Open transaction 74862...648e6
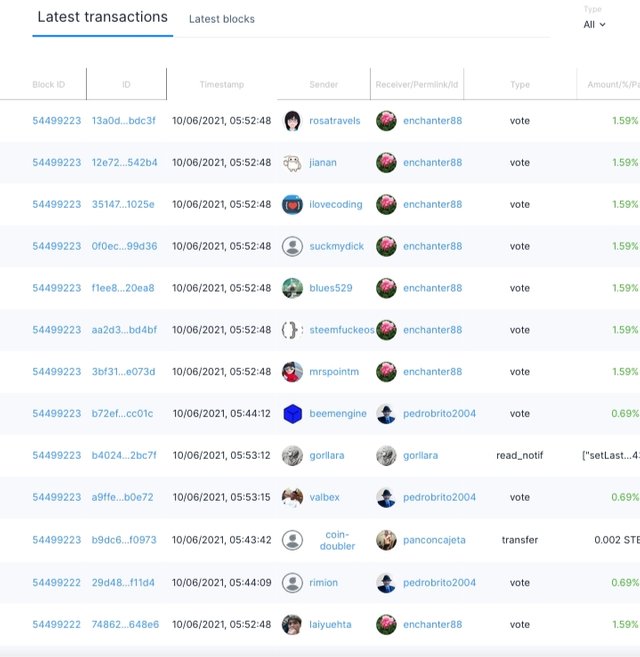Image resolution: width=640 pixels, height=657 pixels. pos(125,625)
